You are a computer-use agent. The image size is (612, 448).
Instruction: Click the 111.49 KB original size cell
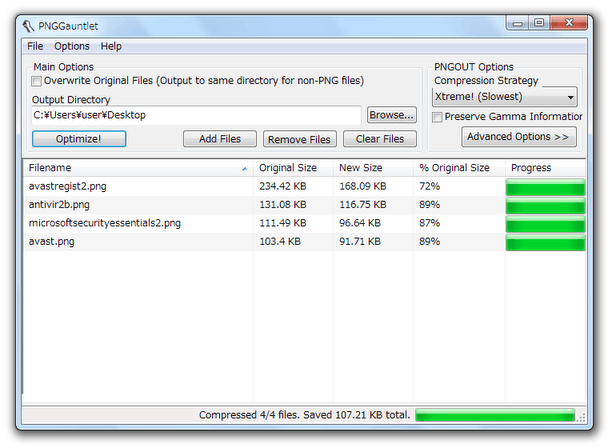283,223
